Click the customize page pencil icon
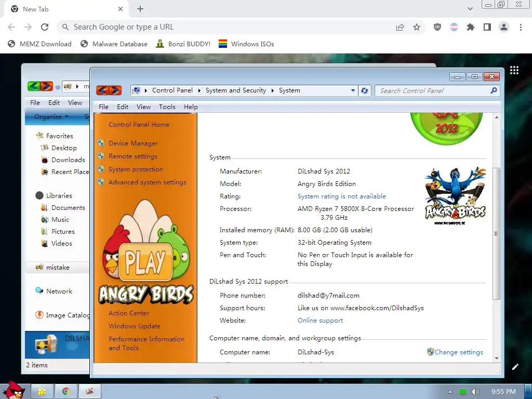Viewport: 532px width, 399px height. point(515,367)
